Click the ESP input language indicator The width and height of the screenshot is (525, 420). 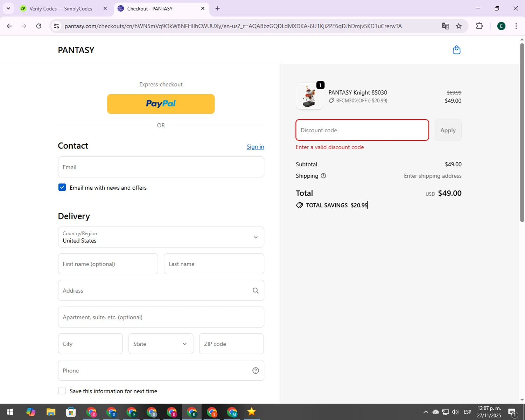467,412
